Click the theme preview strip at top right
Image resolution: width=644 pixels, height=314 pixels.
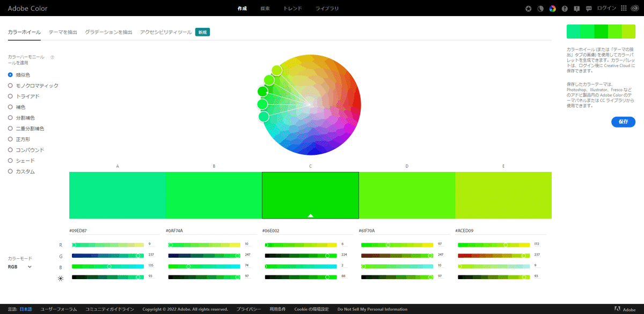[x=601, y=31]
